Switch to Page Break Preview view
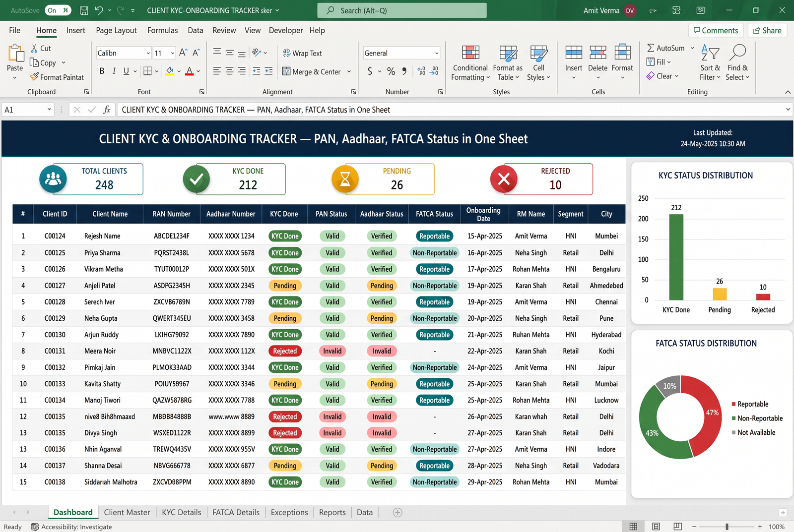The width and height of the screenshot is (794, 532). (677, 527)
